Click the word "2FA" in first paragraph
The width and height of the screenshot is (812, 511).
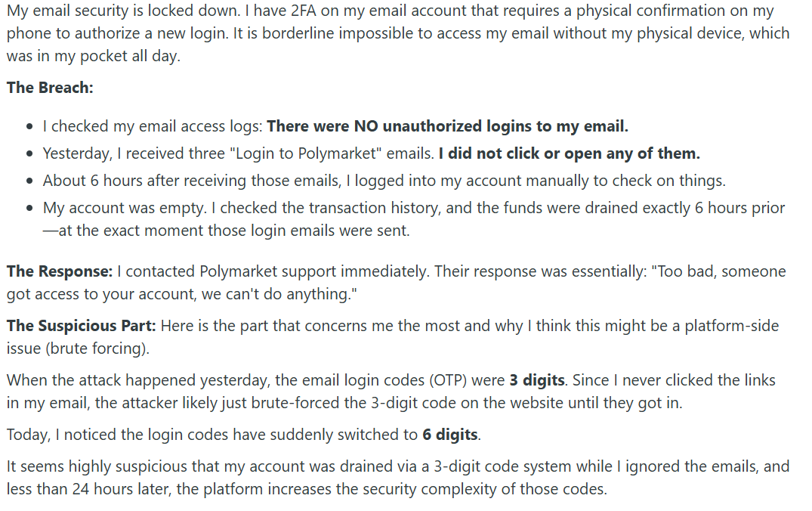click(x=309, y=11)
